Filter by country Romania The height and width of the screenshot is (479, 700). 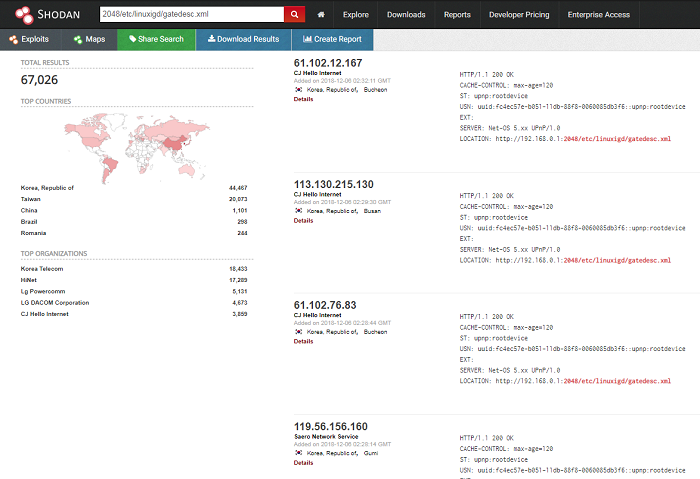pos(33,233)
